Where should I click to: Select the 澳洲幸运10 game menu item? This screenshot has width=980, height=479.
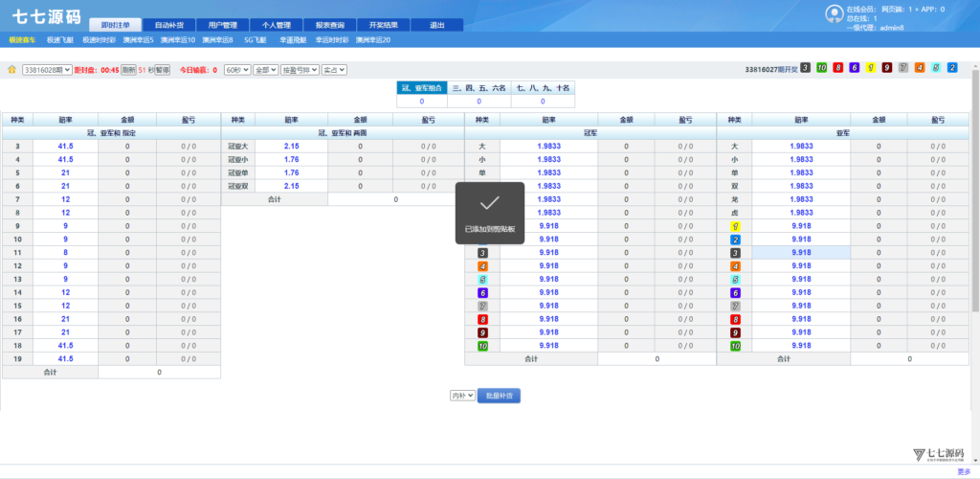178,40
